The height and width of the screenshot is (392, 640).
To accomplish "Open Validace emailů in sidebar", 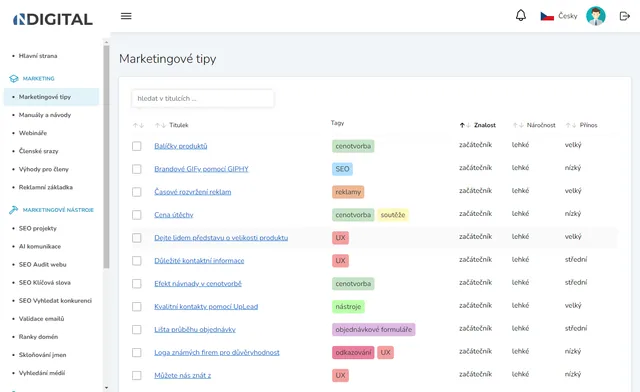I will coord(41,318).
